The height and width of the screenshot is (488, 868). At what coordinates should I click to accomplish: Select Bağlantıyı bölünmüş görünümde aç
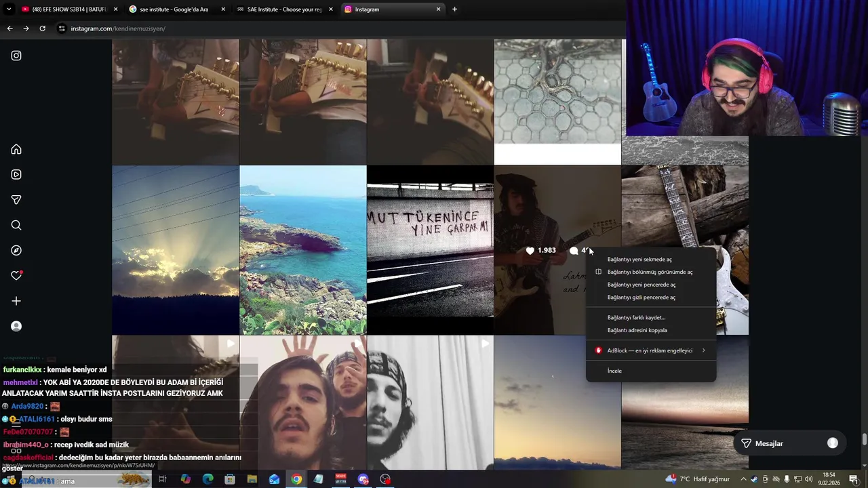tap(651, 272)
